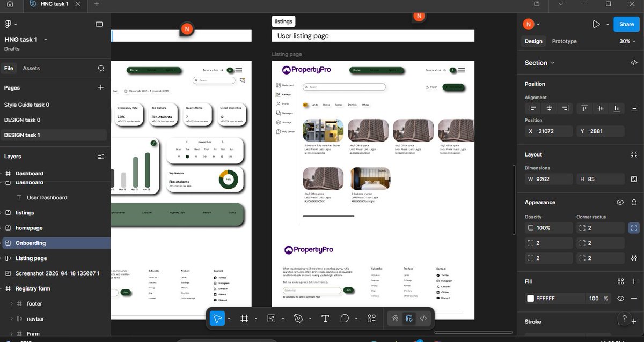Open code view icon beside Section
Screen dimensions: 644x342
634,63
